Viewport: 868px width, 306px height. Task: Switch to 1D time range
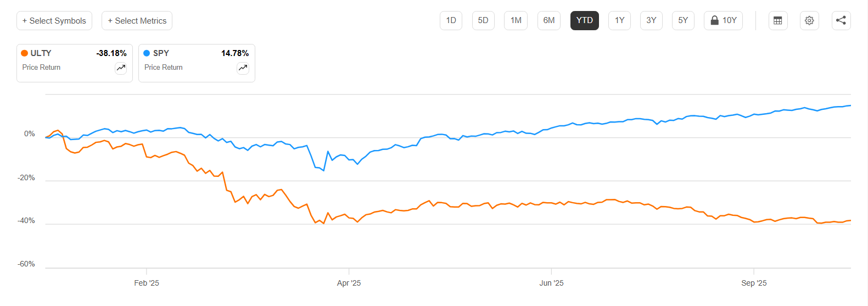pos(451,21)
